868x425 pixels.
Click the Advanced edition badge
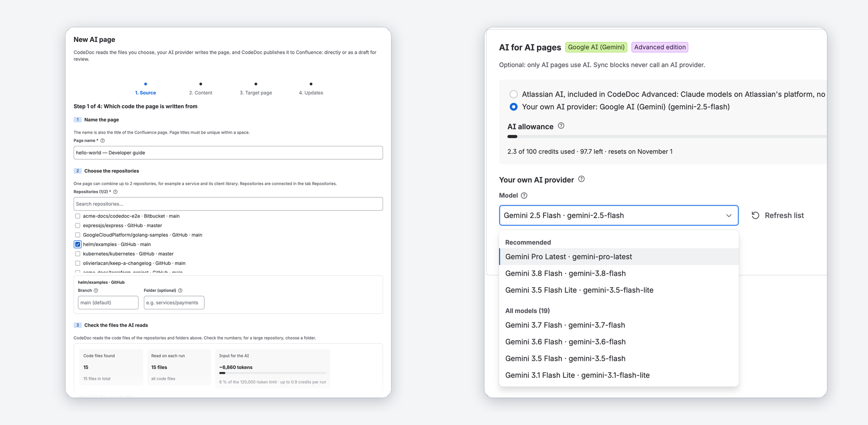[x=660, y=47]
